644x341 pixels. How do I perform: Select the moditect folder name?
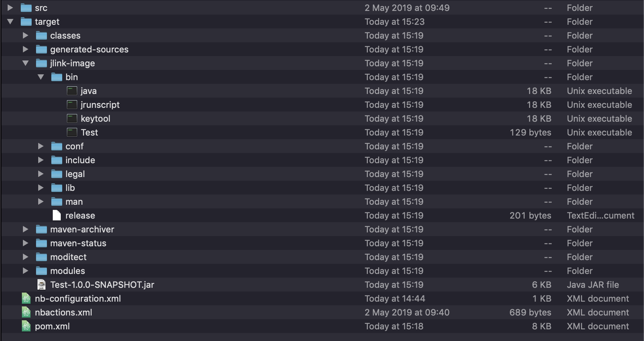[68, 257]
